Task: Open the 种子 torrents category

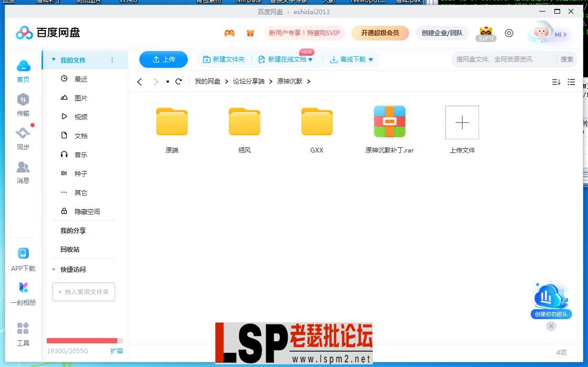Action: [x=80, y=174]
